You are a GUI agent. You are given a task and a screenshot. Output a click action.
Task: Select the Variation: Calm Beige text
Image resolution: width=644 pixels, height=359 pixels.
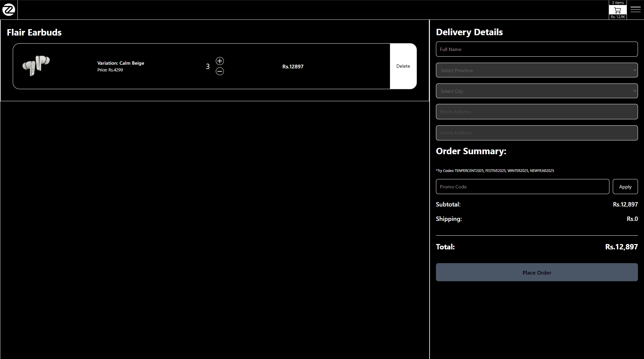coord(120,63)
